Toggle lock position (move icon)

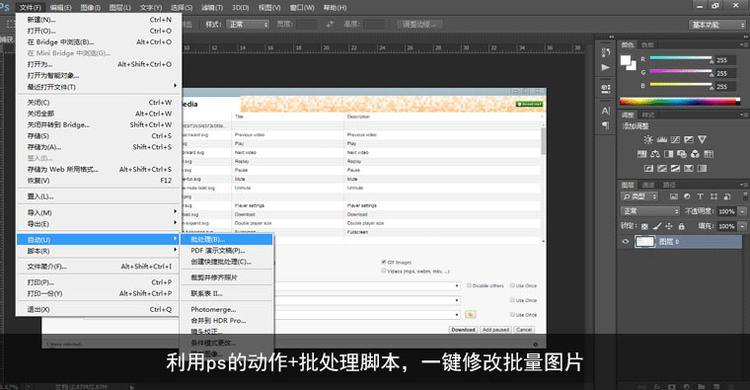[x=669, y=226]
